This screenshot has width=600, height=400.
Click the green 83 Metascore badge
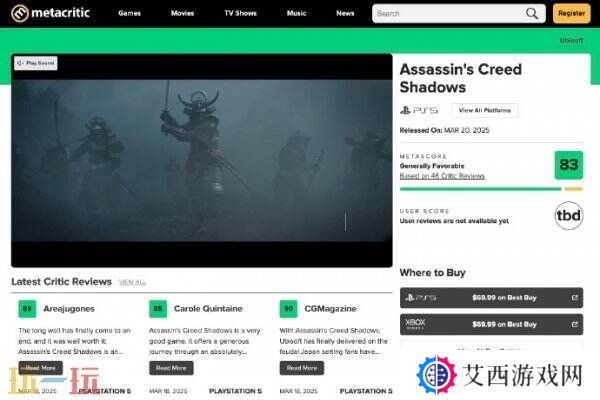(x=568, y=165)
